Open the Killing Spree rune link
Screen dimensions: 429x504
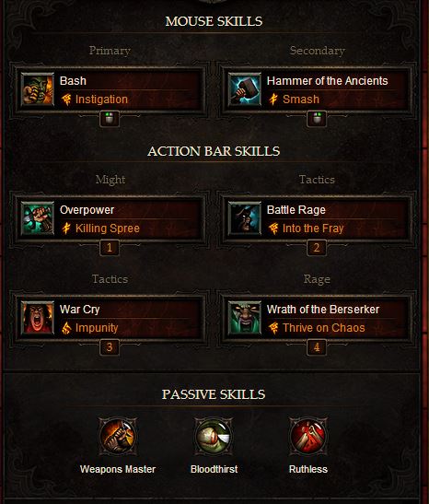(108, 229)
